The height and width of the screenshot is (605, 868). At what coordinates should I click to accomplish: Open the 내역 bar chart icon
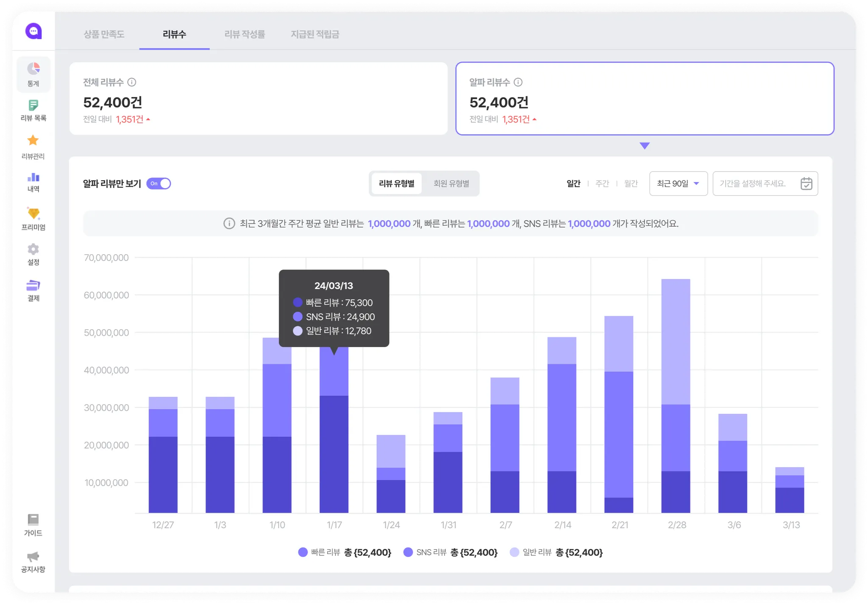33,178
